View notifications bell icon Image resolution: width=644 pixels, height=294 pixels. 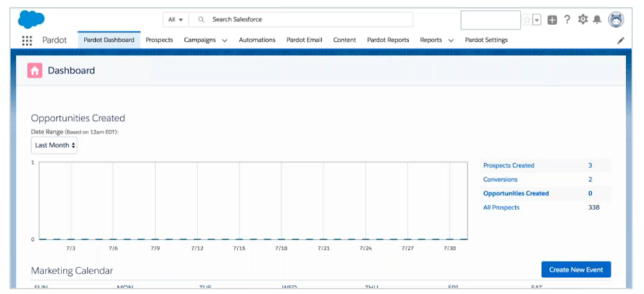[597, 20]
